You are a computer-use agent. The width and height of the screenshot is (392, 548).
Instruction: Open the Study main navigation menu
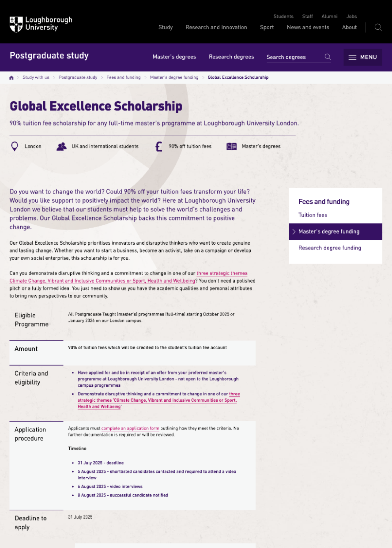coord(165,27)
